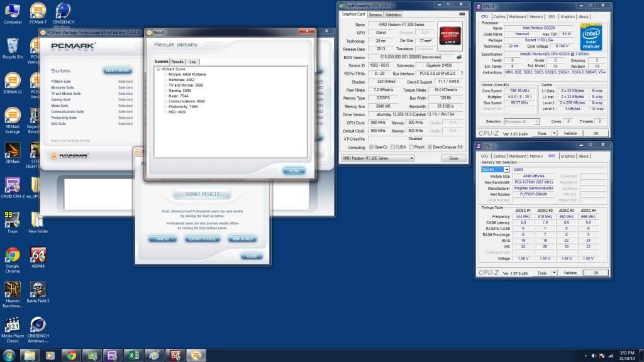Image resolution: width=644 pixels, height=362 pixels.
Task: Select the Productivity: 7068 score row
Action: 183,107
